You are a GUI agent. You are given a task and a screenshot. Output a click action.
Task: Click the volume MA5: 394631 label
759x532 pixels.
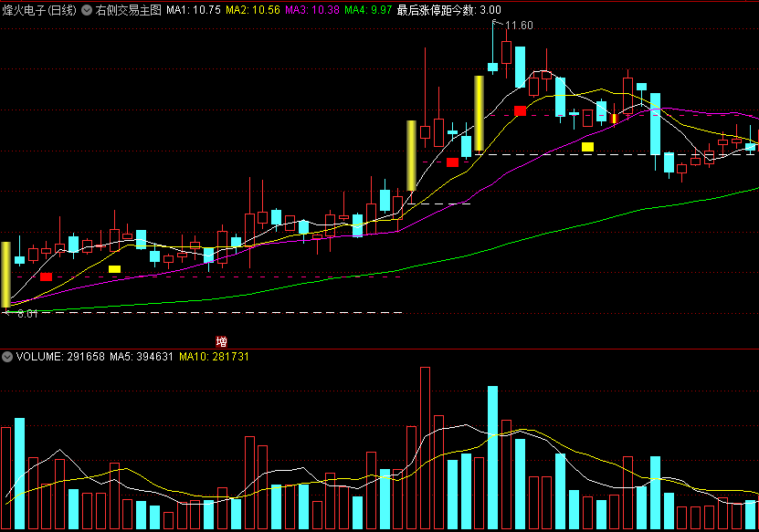pyautogui.click(x=142, y=357)
